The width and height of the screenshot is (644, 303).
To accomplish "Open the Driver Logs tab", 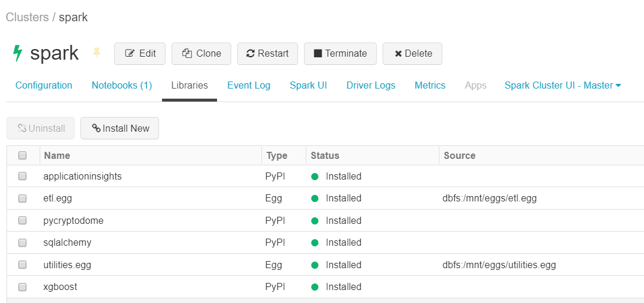I will [371, 85].
